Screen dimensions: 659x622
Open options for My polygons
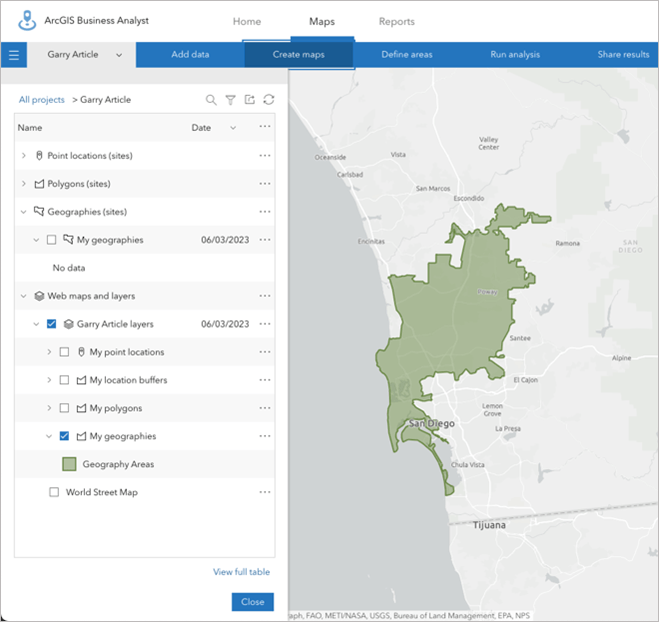pos(265,408)
